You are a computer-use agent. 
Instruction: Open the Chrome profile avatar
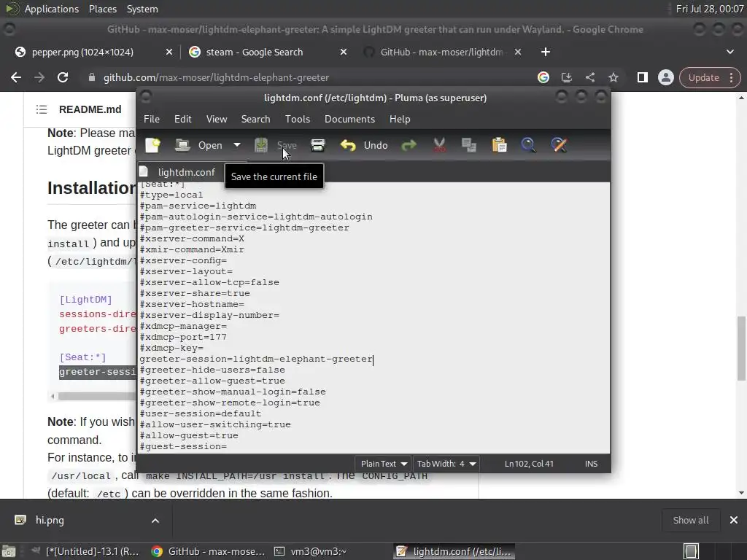tap(665, 77)
